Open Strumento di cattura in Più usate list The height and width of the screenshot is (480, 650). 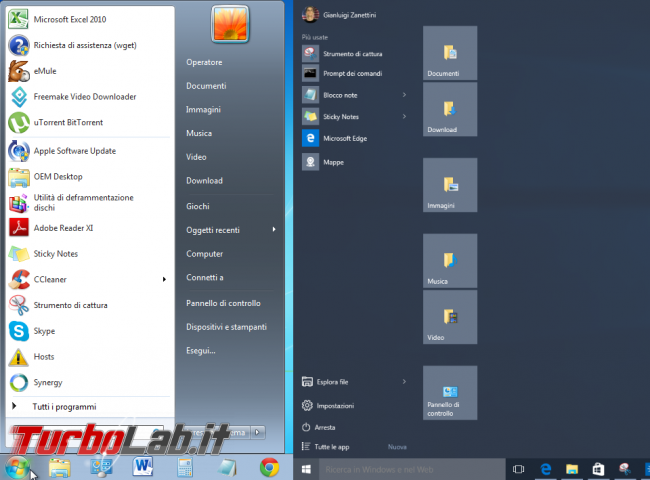click(354, 53)
